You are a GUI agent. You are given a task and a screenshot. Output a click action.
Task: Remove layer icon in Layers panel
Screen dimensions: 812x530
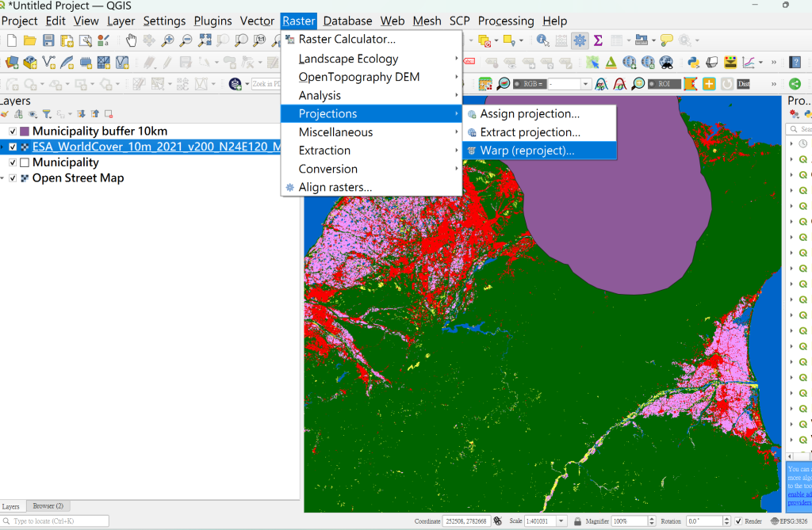click(109, 114)
